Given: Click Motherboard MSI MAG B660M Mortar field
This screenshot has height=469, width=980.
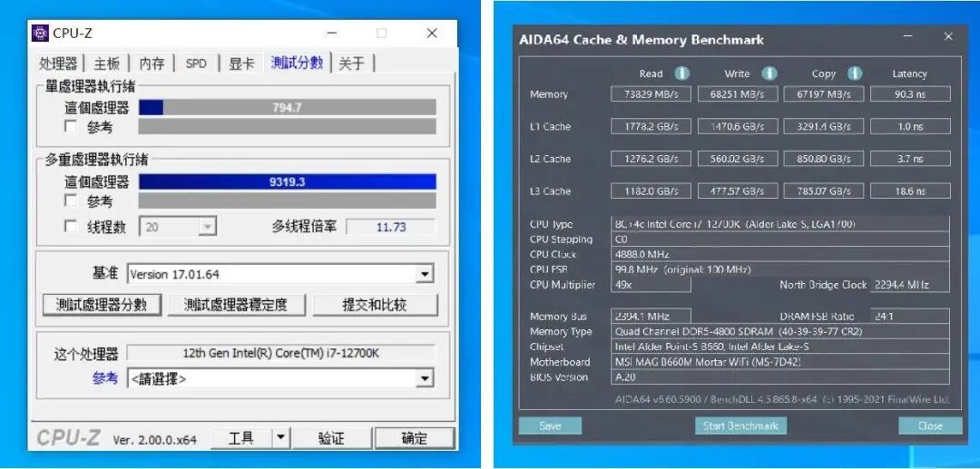Looking at the screenshot, I should [x=780, y=362].
